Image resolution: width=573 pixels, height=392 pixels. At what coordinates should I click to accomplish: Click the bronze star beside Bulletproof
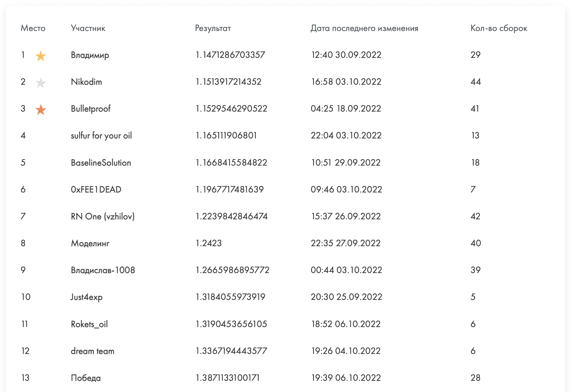pyautogui.click(x=40, y=110)
